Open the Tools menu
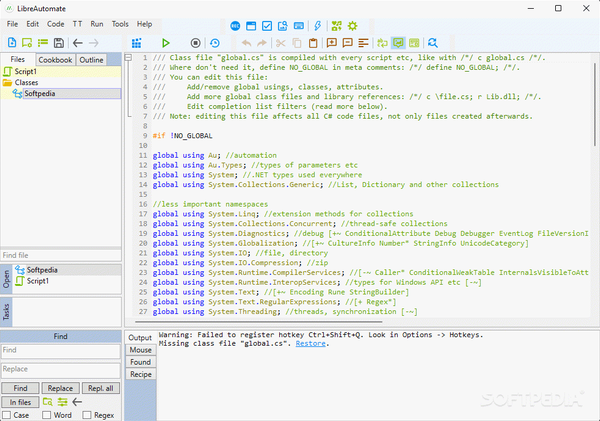Image resolution: width=600 pixels, height=421 pixels. (120, 24)
